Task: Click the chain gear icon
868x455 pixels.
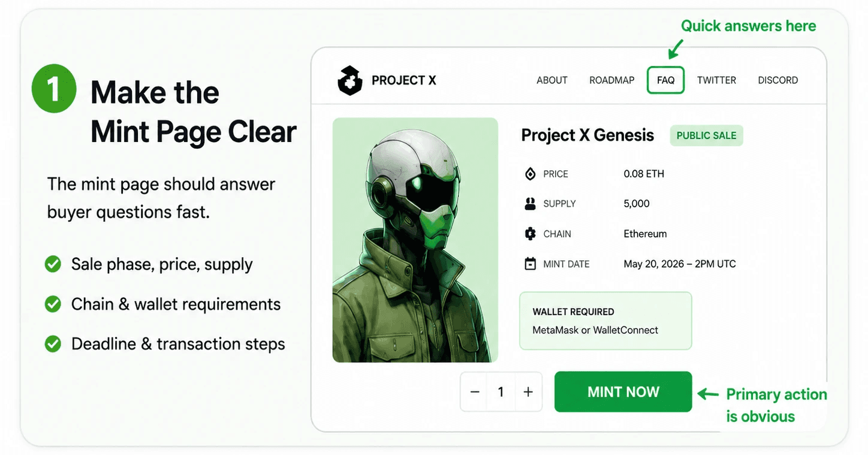Action: click(x=530, y=234)
